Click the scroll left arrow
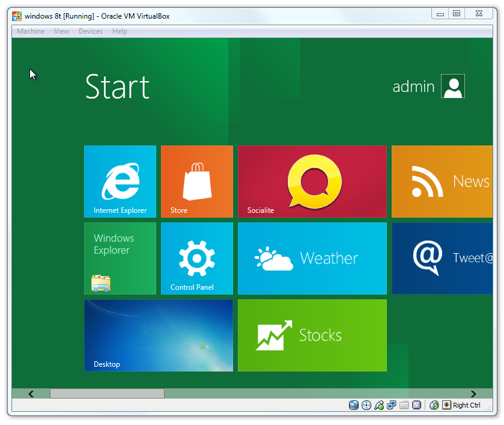The width and height of the screenshot is (504, 425). point(31,394)
